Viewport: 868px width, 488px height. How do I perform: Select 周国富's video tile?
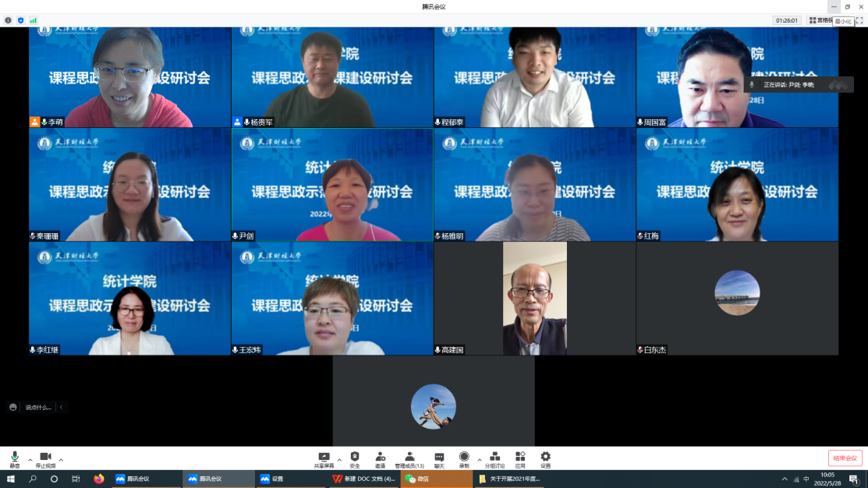(737, 77)
